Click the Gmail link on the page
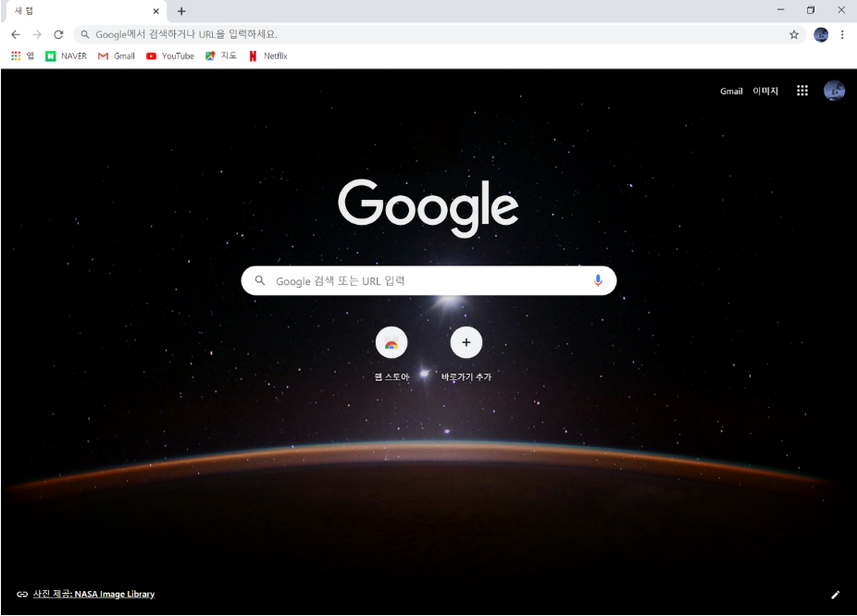Image resolution: width=857 pixels, height=616 pixels. click(731, 92)
